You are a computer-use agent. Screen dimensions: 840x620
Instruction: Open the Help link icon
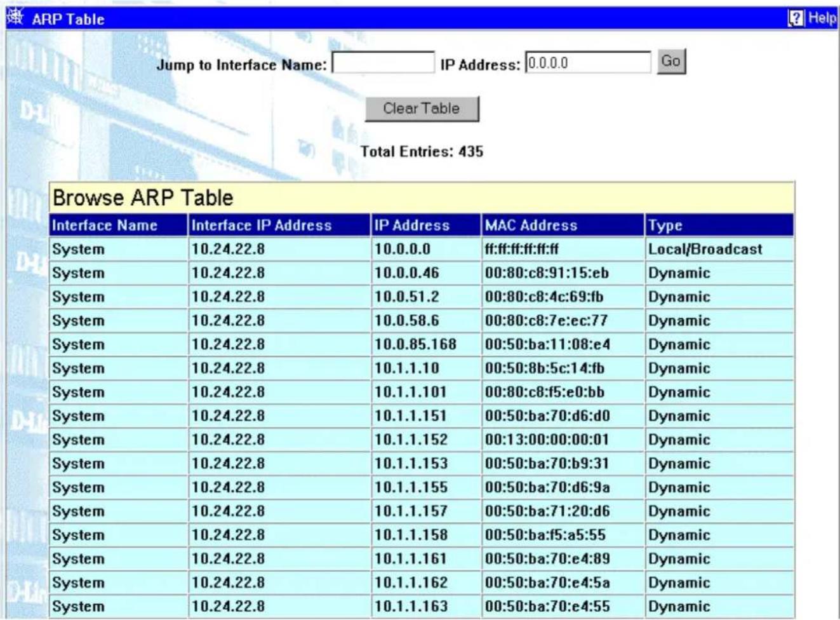tap(796, 18)
